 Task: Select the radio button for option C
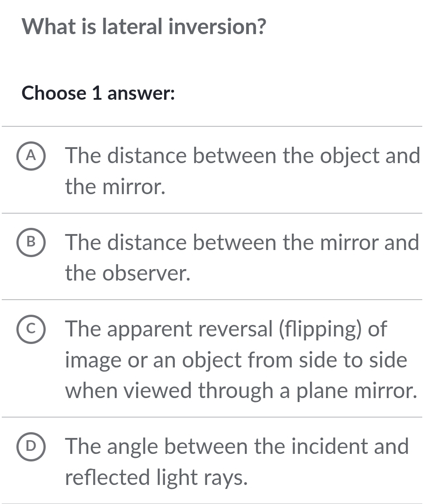31,329
